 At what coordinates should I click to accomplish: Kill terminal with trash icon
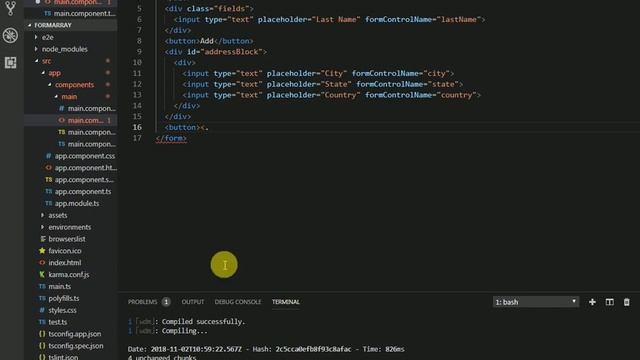[627, 302]
